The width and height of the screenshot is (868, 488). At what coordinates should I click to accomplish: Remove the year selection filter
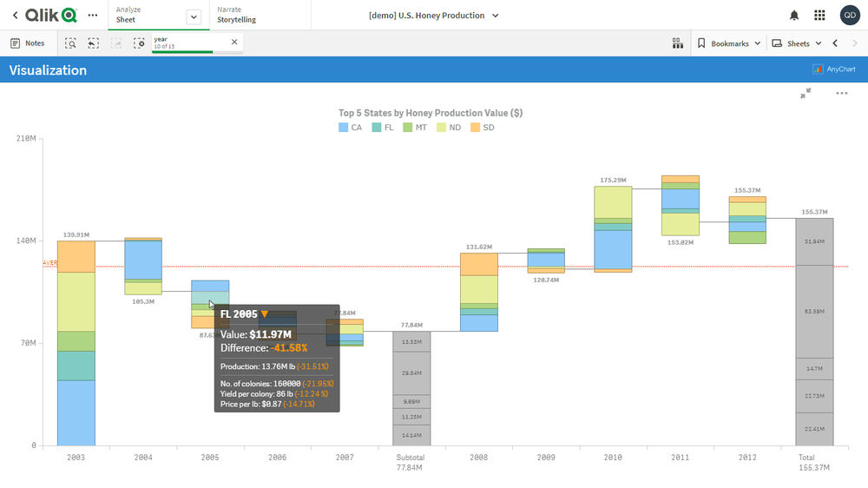click(234, 42)
